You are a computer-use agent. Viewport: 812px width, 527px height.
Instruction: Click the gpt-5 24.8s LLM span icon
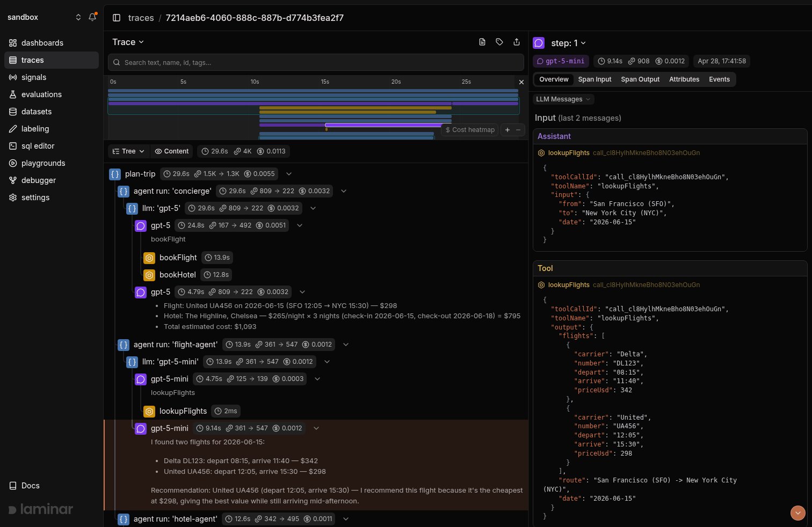point(141,225)
